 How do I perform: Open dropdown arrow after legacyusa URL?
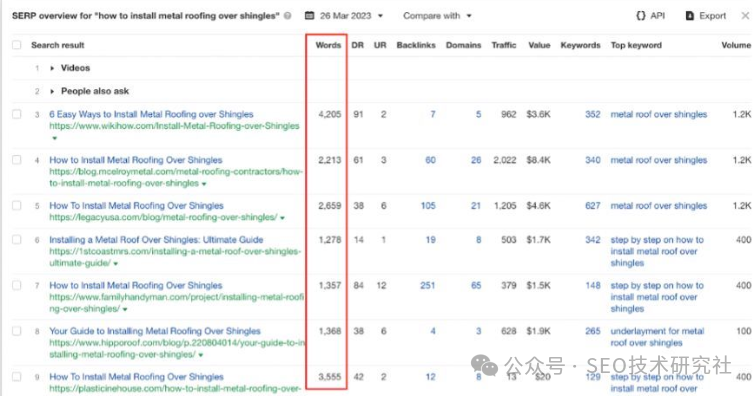point(283,218)
